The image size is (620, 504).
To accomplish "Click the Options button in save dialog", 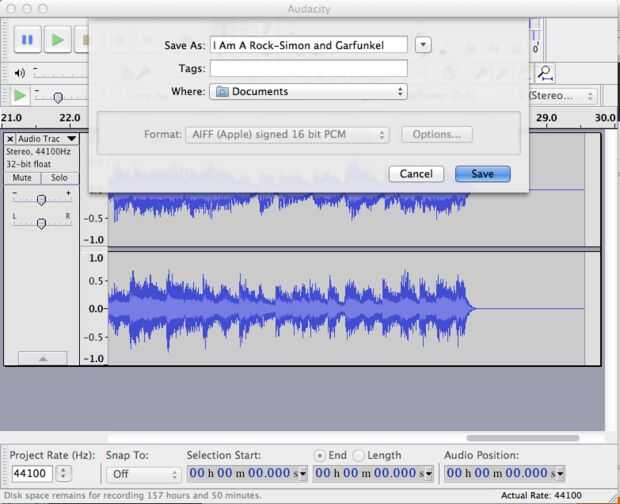I will point(437,135).
